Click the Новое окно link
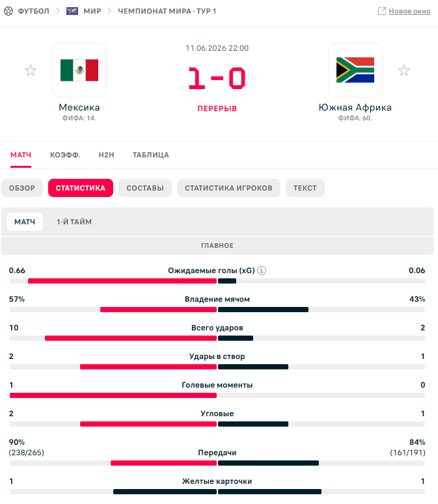438x504 pixels. [x=409, y=11]
